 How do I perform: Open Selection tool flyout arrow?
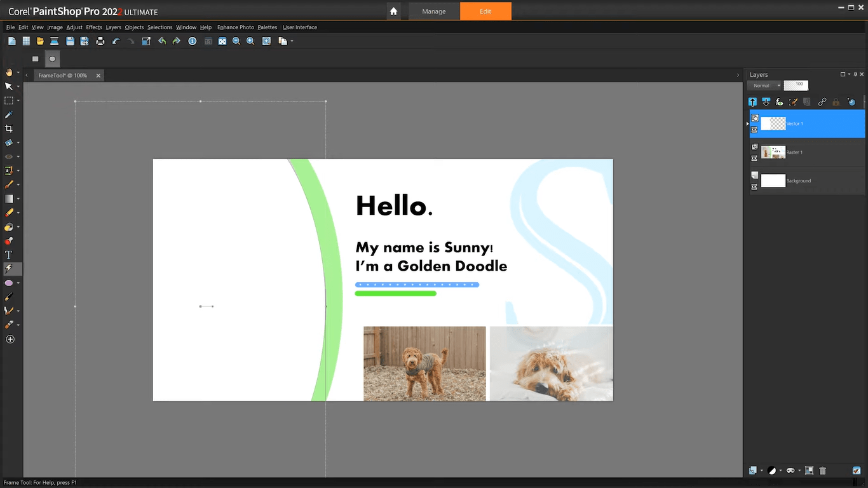[18, 100]
